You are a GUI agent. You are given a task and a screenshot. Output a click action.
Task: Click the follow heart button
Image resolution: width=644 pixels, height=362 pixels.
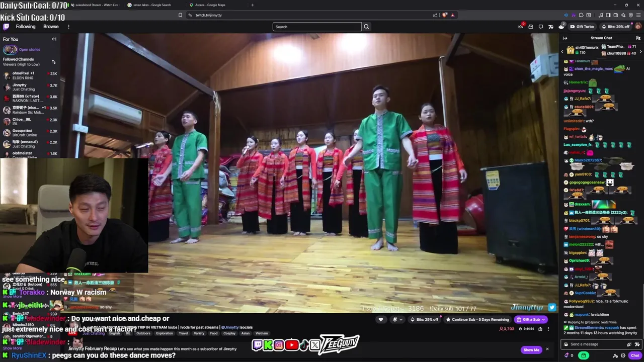(381, 319)
